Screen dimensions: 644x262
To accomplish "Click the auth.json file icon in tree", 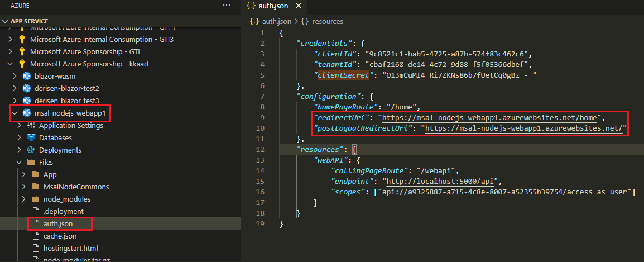I will point(36,223).
